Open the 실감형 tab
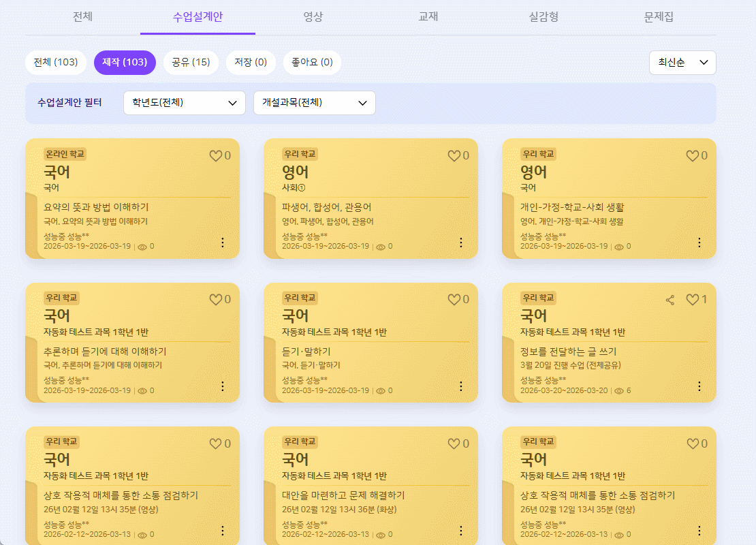The width and height of the screenshot is (756, 545). [x=544, y=17]
